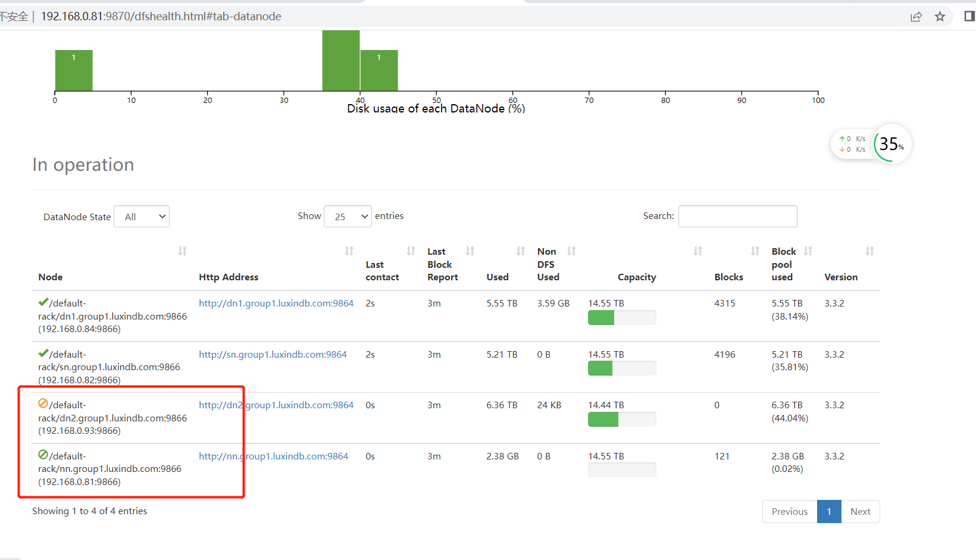Image resolution: width=976 pixels, height=560 pixels.
Task: Click Blocks value 4315
Action: point(725,304)
